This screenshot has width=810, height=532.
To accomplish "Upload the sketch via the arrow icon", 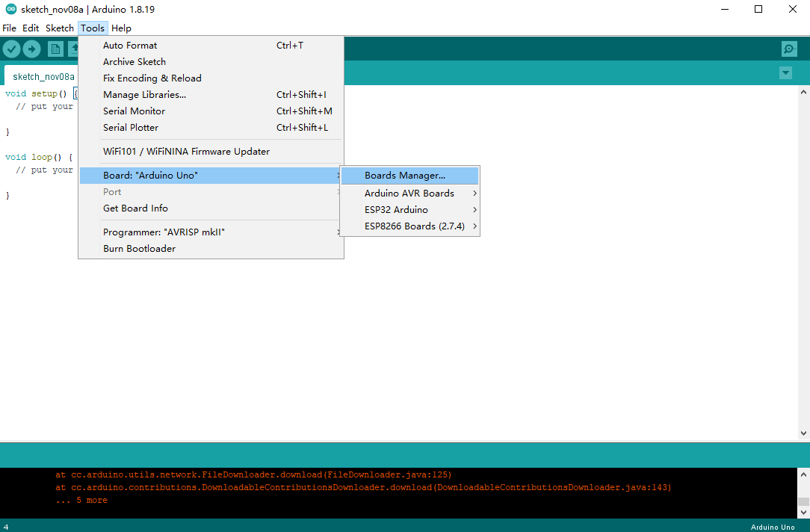I will point(31,49).
